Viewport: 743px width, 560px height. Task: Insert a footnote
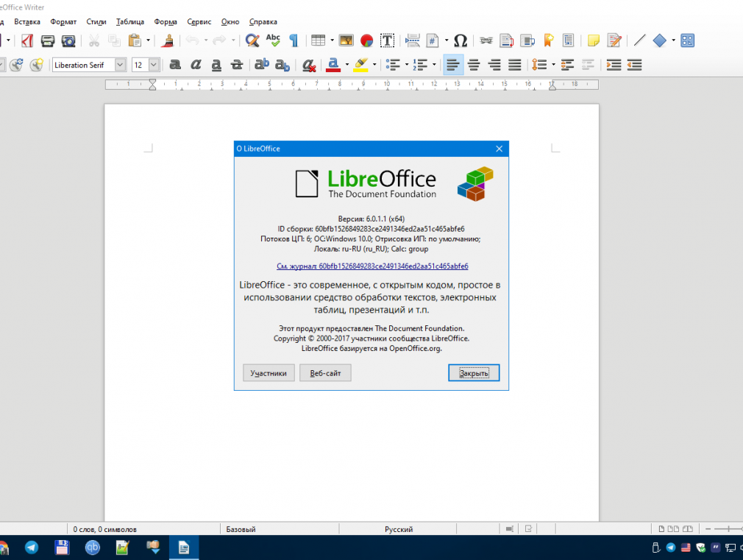[x=507, y=40]
